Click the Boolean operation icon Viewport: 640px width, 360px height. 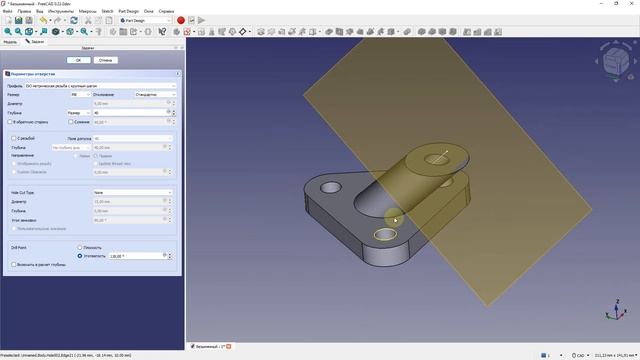tap(407, 31)
